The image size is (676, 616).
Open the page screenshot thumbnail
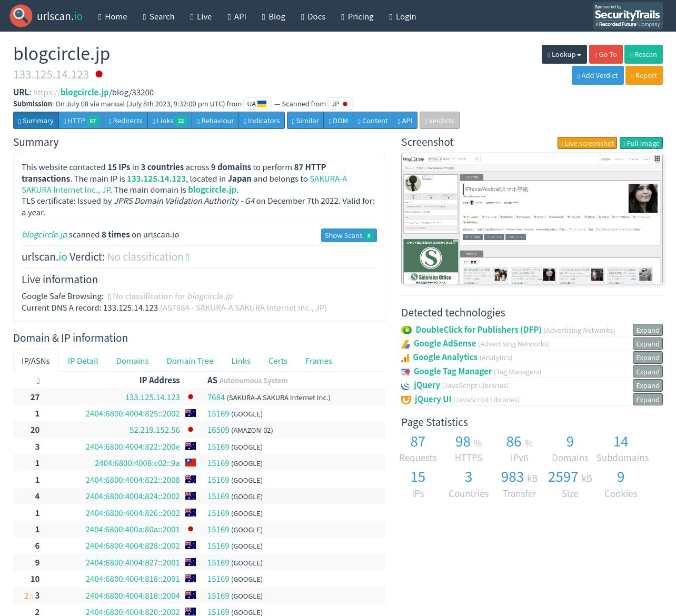coord(532,218)
